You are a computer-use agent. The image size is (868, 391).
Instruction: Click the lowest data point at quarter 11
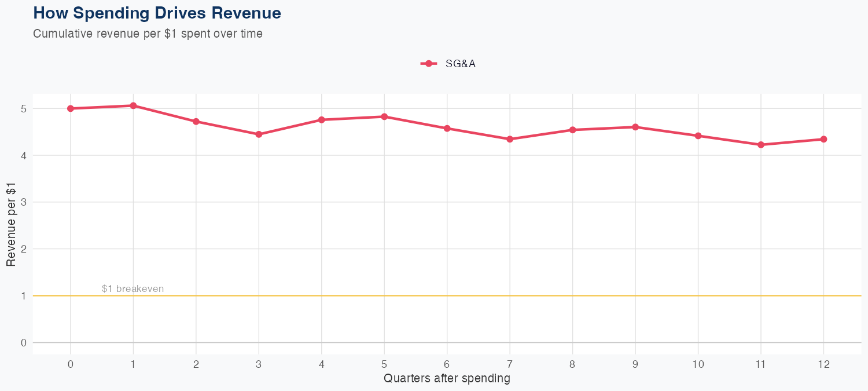point(761,145)
